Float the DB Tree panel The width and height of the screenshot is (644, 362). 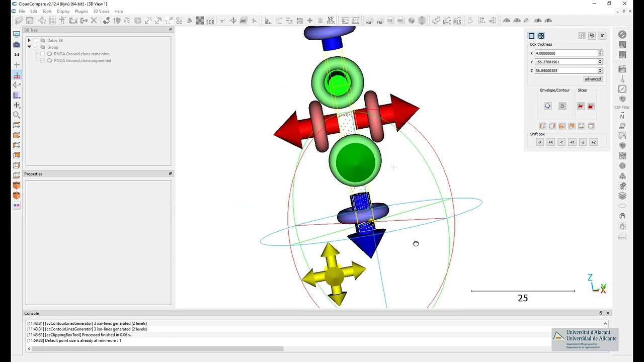coord(170,30)
